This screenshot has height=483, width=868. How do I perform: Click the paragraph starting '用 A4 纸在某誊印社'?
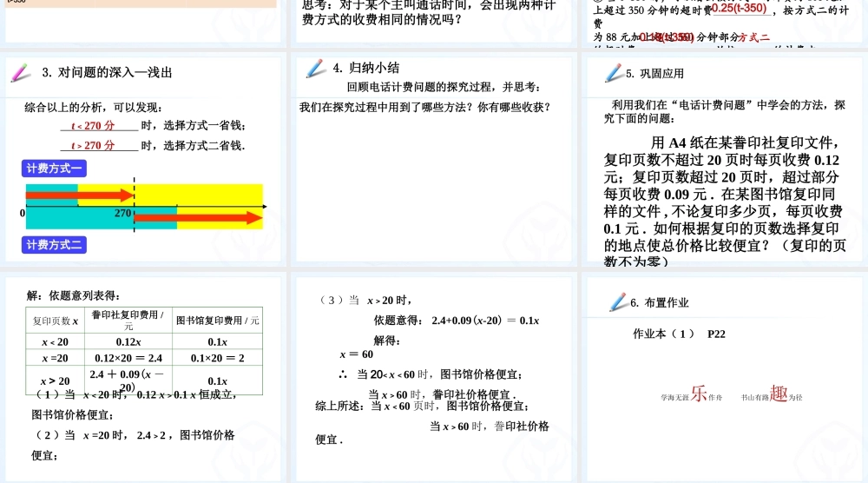click(725, 202)
